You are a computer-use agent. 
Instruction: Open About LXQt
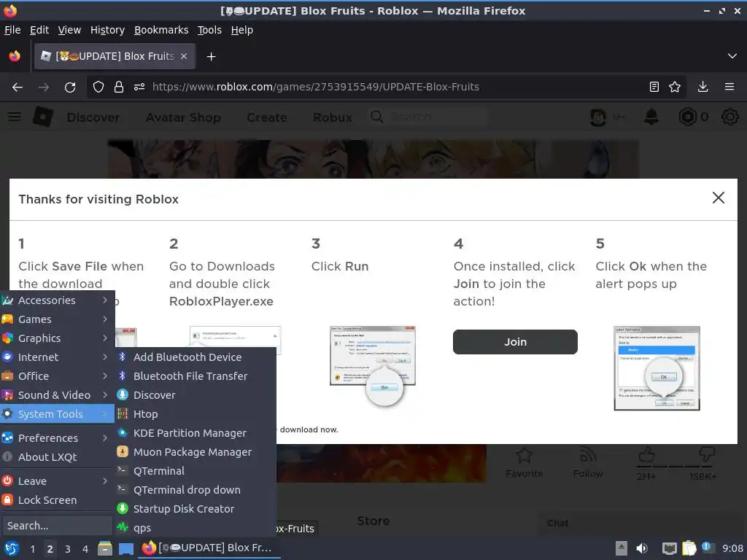(57, 457)
